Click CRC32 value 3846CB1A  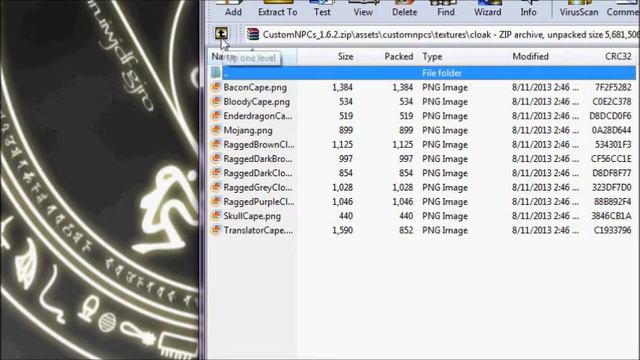pos(611,216)
